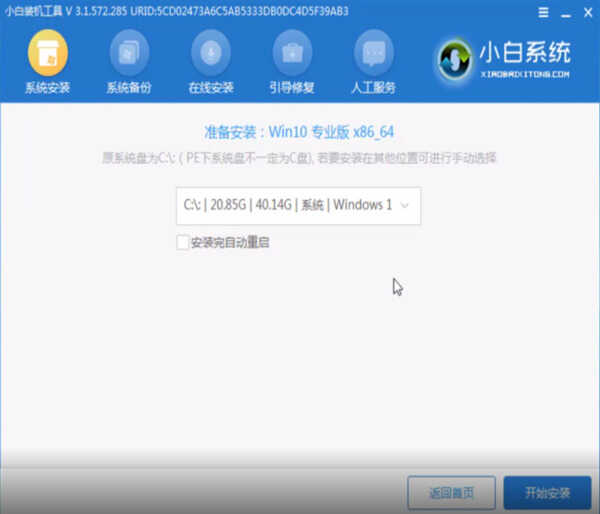Expand the C:\ partition dropdown
This screenshot has height=514, width=600.
(298, 206)
